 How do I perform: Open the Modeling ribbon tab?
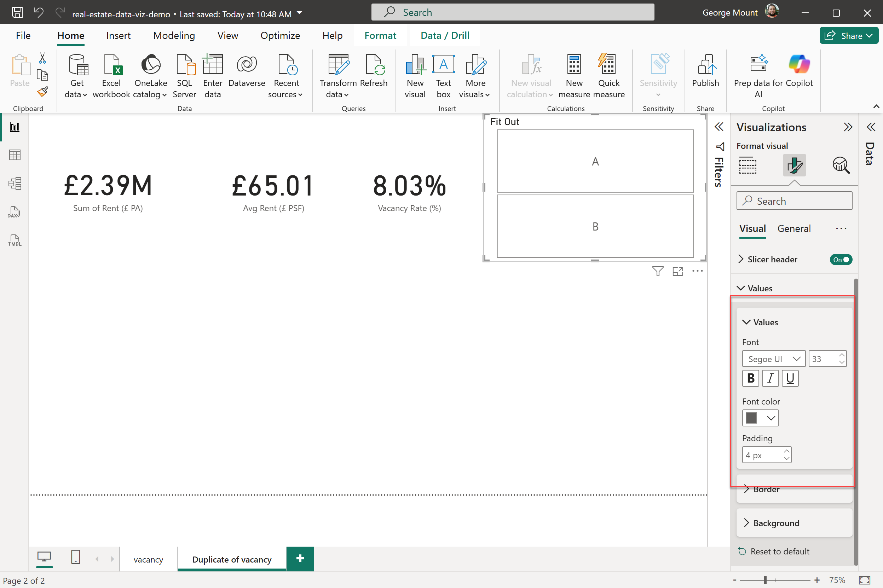point(174,36)
